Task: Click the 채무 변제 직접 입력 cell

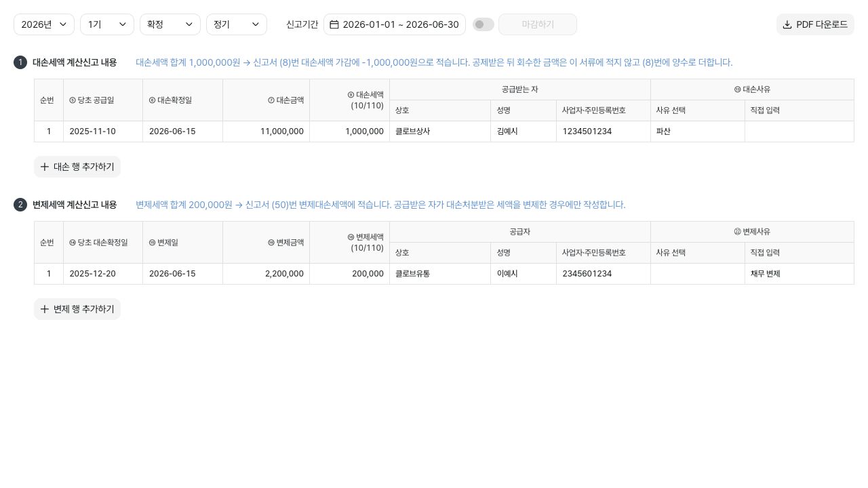Action: click(x=800, y=274)
